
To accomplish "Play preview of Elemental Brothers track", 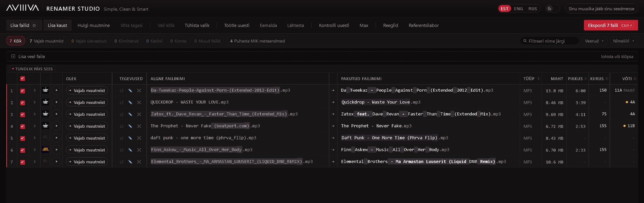I will tap(57, 162).
